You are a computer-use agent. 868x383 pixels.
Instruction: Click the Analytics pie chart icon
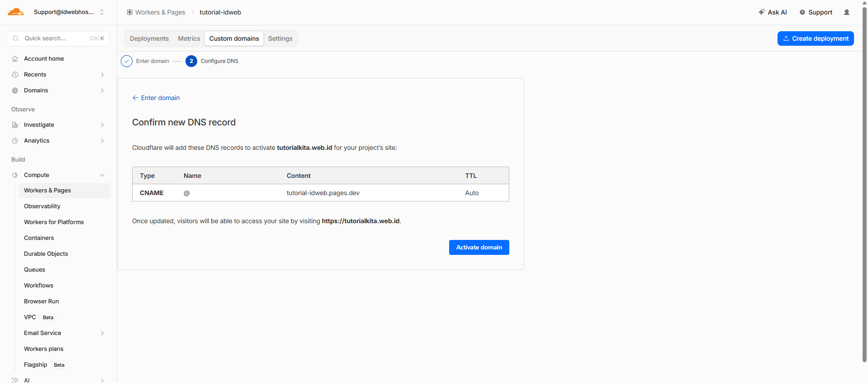(x=15, y=141)
